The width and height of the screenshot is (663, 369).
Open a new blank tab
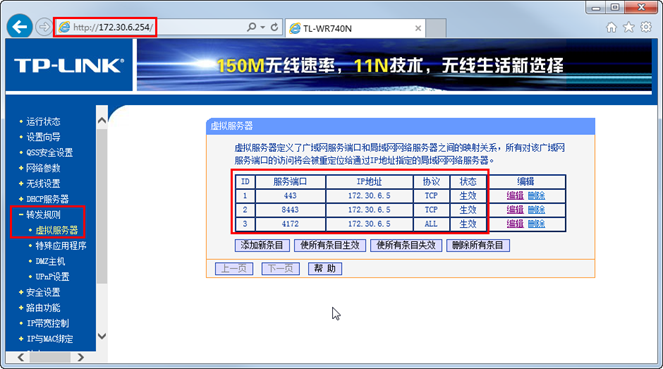pyautogui.click(x=436, y=28)
